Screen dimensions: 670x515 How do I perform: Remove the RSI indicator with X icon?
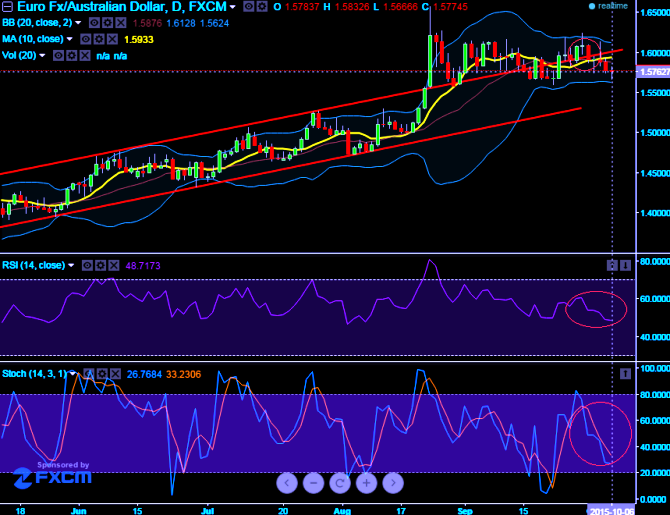[114, 265]
